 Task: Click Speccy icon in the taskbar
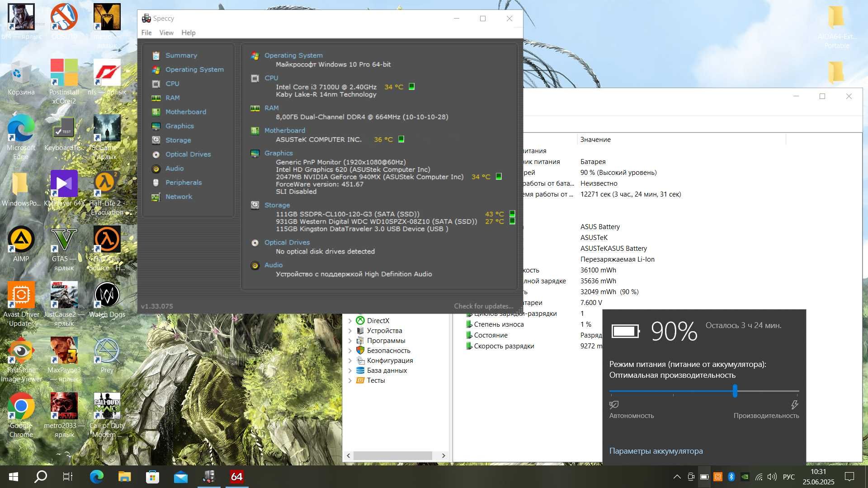tap(209, 477)
